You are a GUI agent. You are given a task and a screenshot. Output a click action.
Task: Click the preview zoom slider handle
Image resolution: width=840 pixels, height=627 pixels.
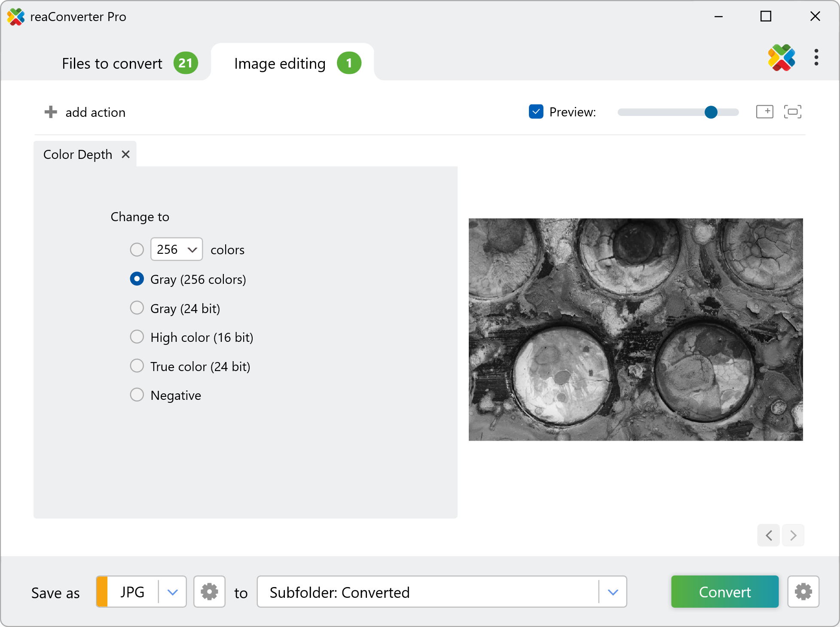tap(711, 112)
